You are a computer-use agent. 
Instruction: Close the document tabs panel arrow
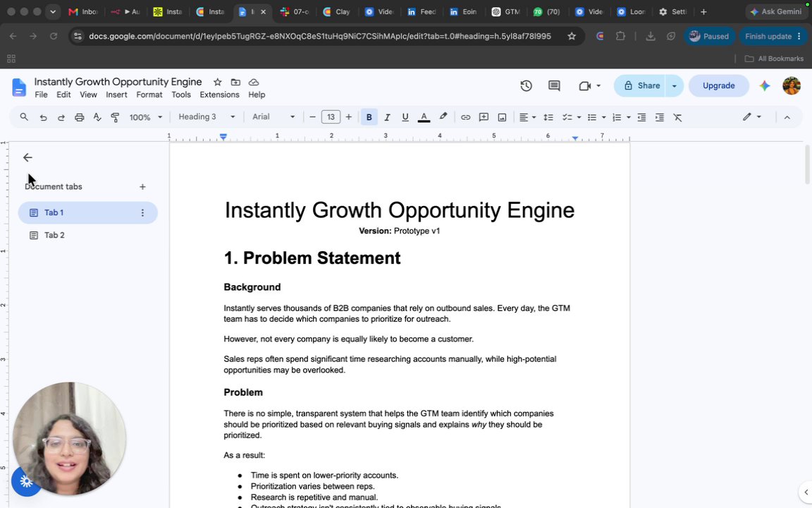pos(27,157)
